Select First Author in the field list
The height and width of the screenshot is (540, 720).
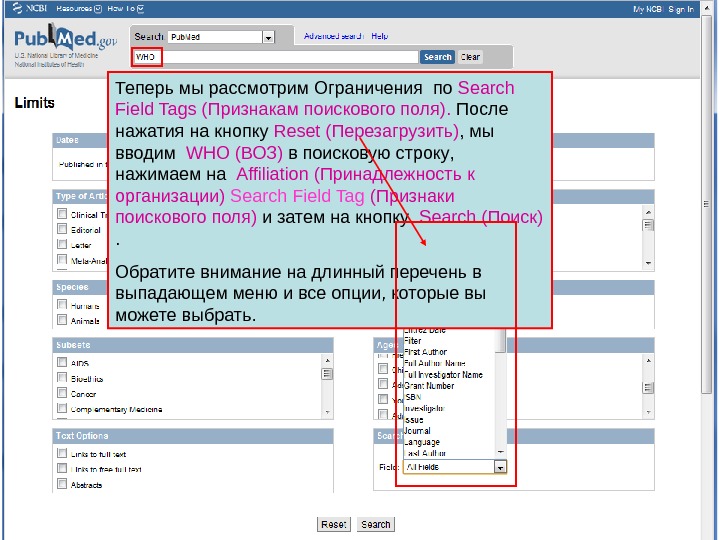[x=425, y=352]
